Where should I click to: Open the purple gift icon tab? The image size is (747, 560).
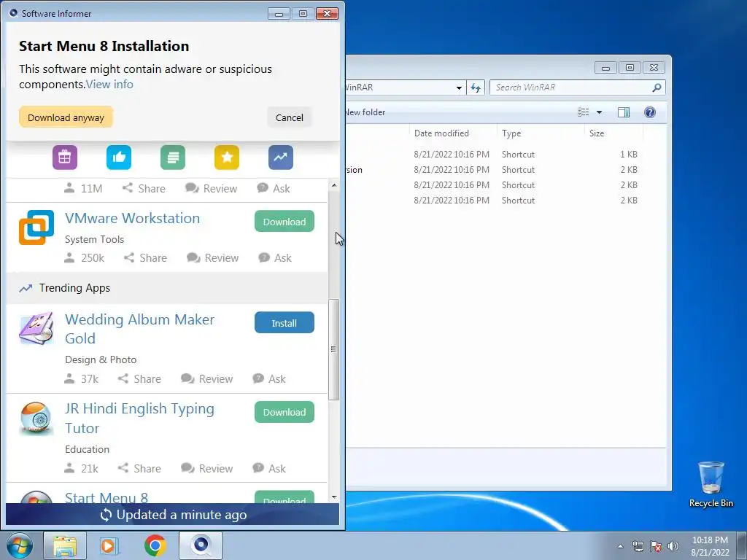pos(65,157)
